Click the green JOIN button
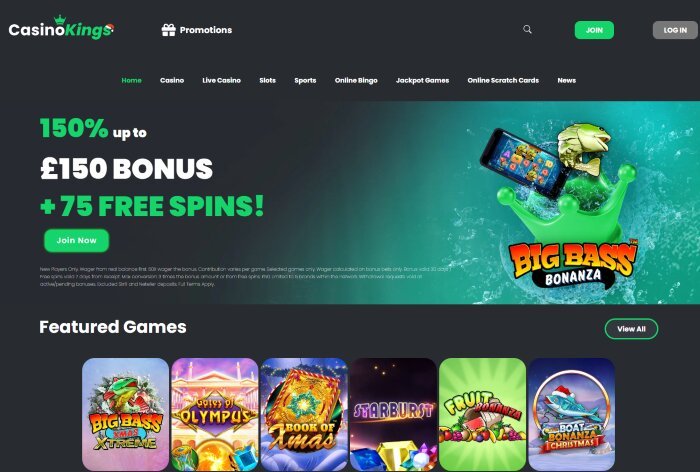This screenshot has height=472, width=700. click(594, 30)
